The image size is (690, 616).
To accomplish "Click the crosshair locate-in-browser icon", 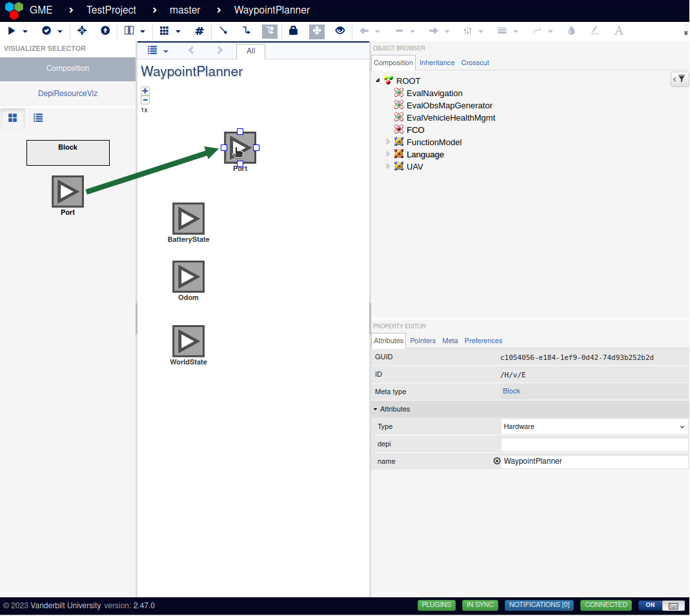I will (x=82, y=30).
